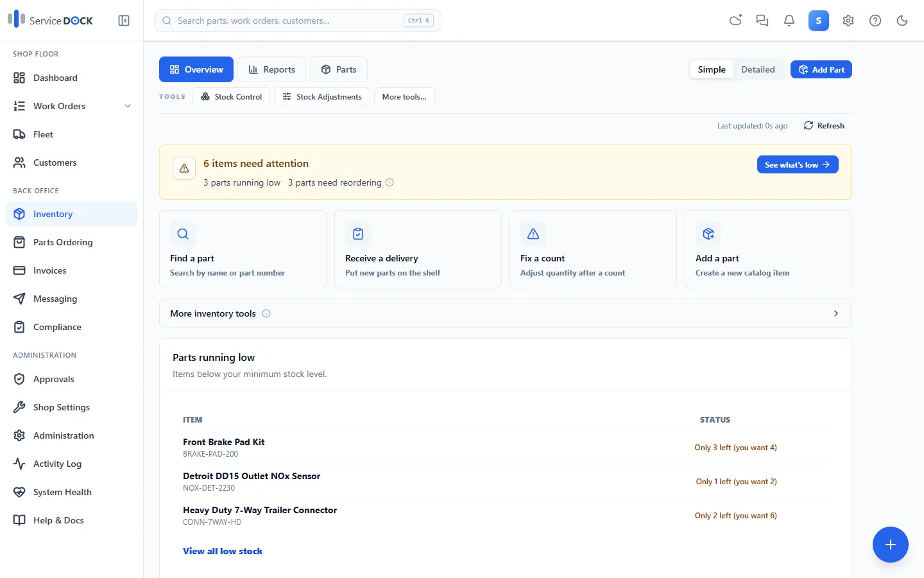This screenshot has height=578, width=924.
Task: Go to Fleet in the sidebar
Action: (x=71, y=134)
